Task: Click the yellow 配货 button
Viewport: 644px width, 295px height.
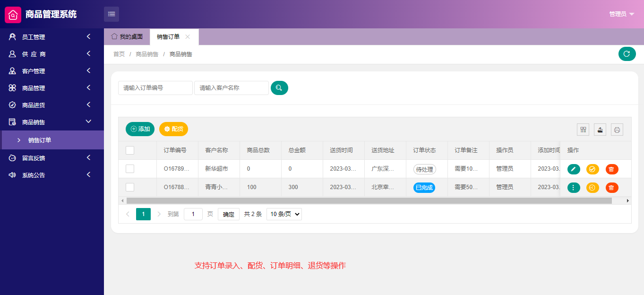Action: click(x=173, y=129)
